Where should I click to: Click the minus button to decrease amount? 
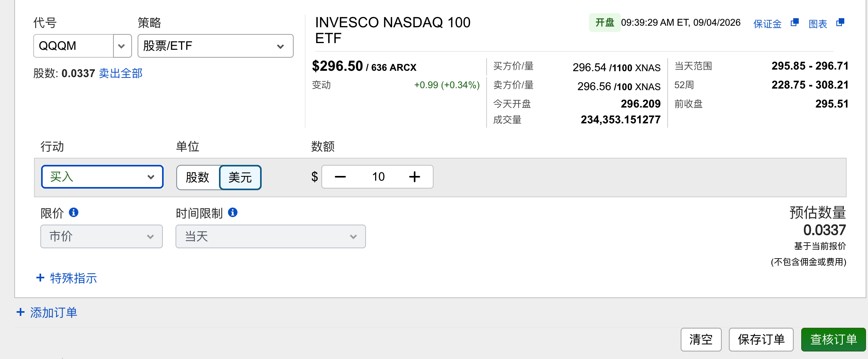coord(340,177)
